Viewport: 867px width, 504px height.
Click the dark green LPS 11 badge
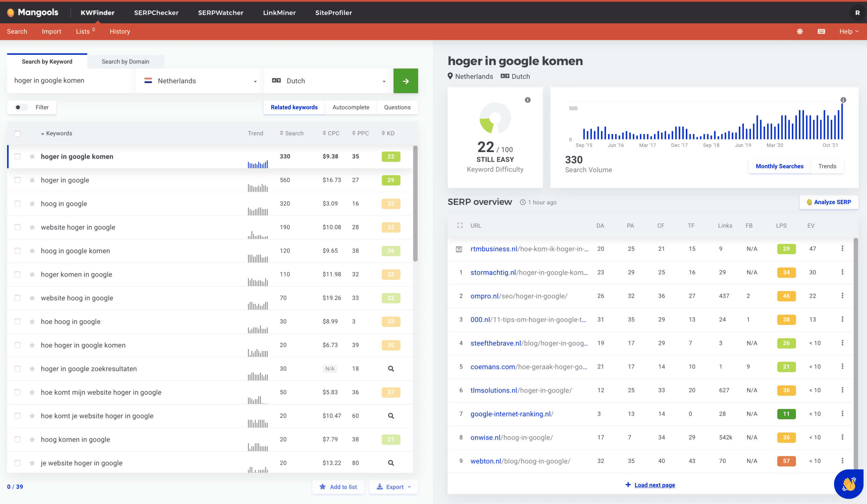tap(786, 414)
